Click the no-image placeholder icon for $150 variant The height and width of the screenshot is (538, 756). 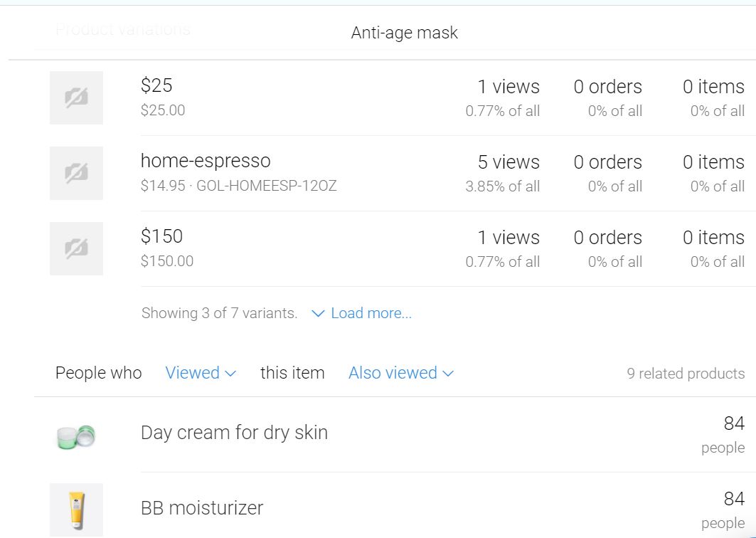pos(76,248)
